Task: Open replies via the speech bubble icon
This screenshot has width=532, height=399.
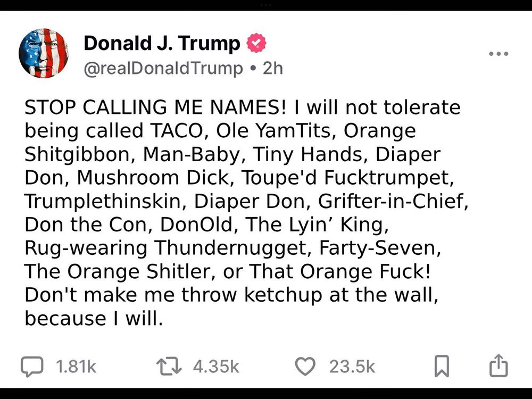Action: point(32,367)
